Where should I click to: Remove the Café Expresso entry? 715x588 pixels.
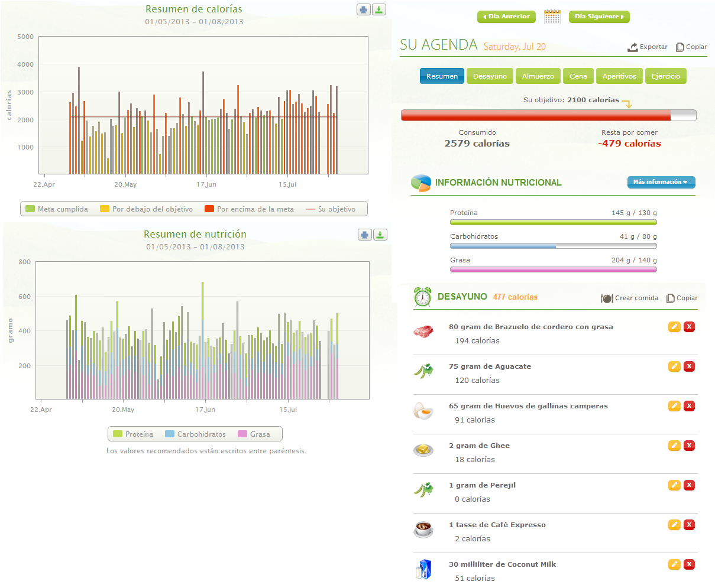tap(689, 525)
